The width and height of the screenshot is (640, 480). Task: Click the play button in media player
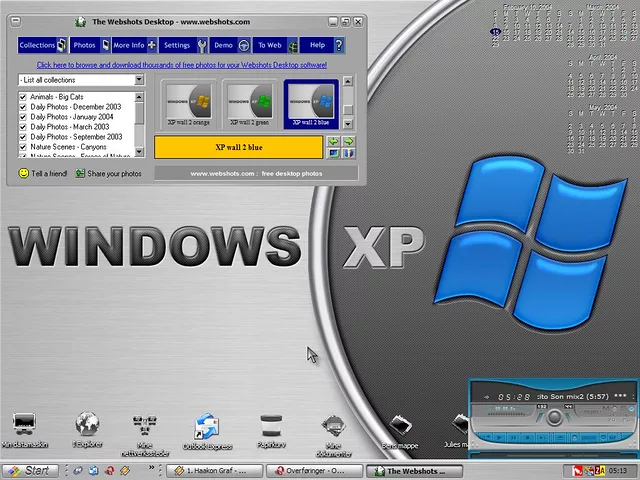(499, 438)
